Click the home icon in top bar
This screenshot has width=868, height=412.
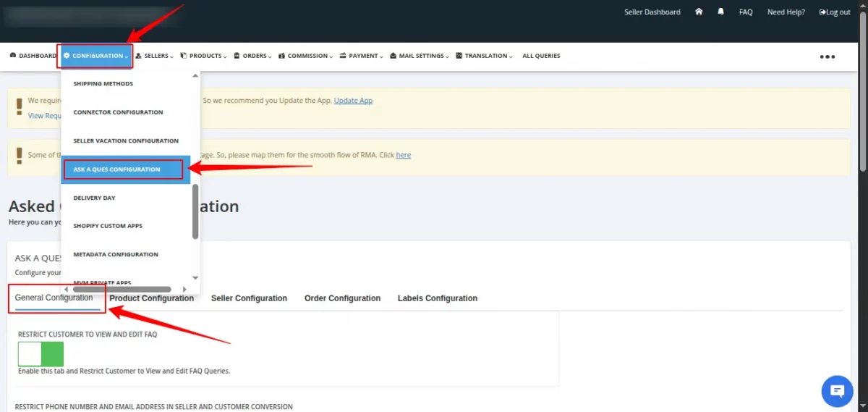[x=699, y=12]
